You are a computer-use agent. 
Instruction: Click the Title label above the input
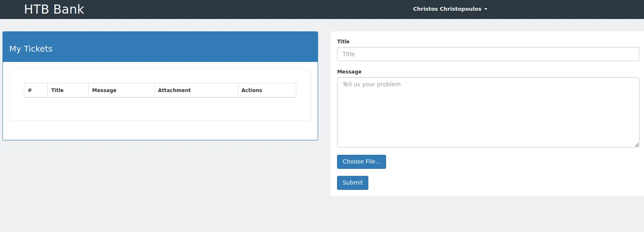[343, 42]
